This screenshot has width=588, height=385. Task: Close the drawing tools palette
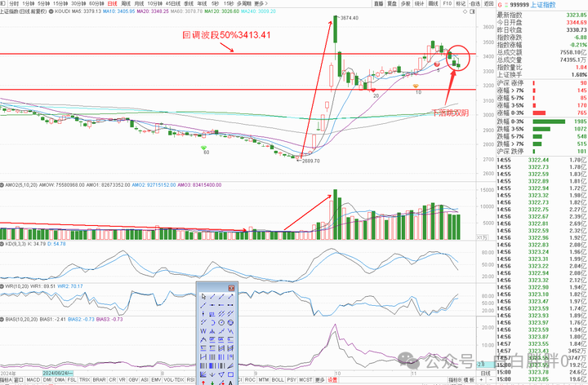click(x=231, y=288)
